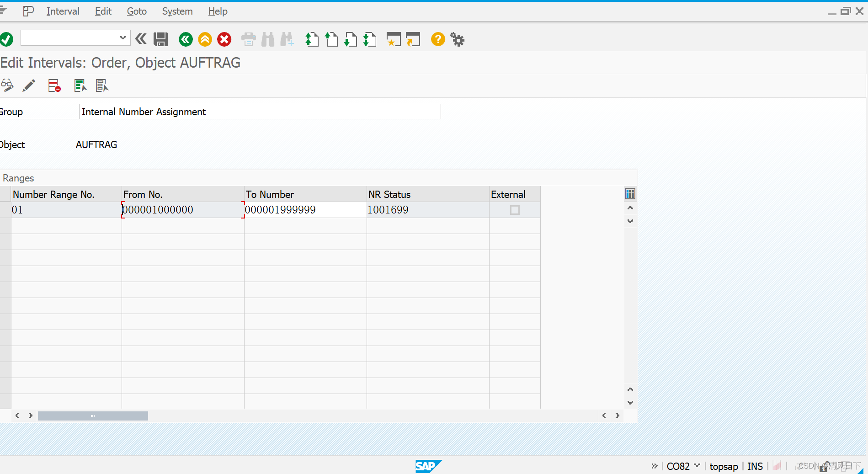Click left arrow of left horizontal scrollbar
Viewport: 868px width, 474px height.
17,415
